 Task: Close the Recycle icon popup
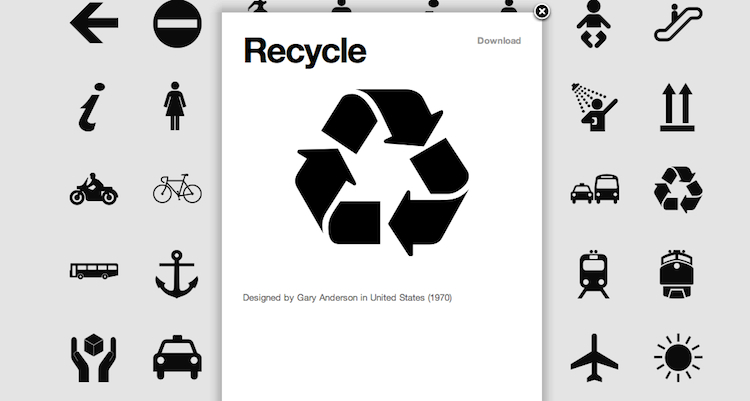[x=542, y=11]
